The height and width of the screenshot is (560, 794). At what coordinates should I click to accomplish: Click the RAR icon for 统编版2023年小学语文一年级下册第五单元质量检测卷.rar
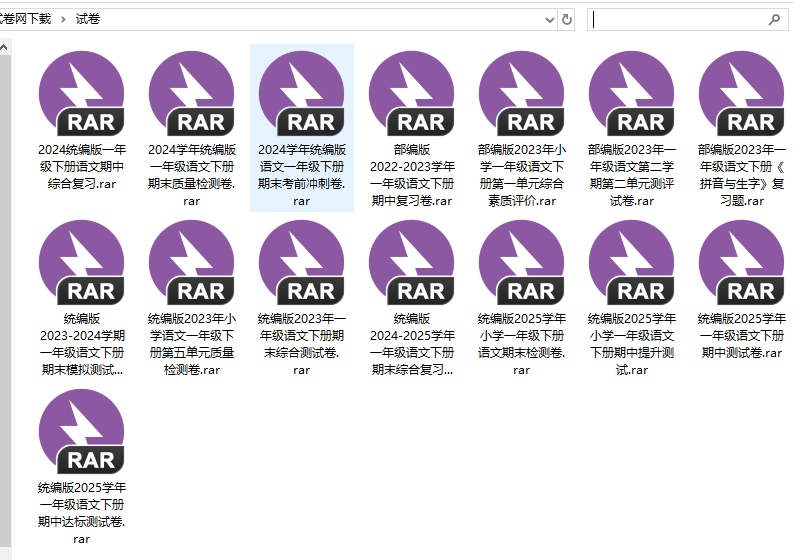(191, 263)
